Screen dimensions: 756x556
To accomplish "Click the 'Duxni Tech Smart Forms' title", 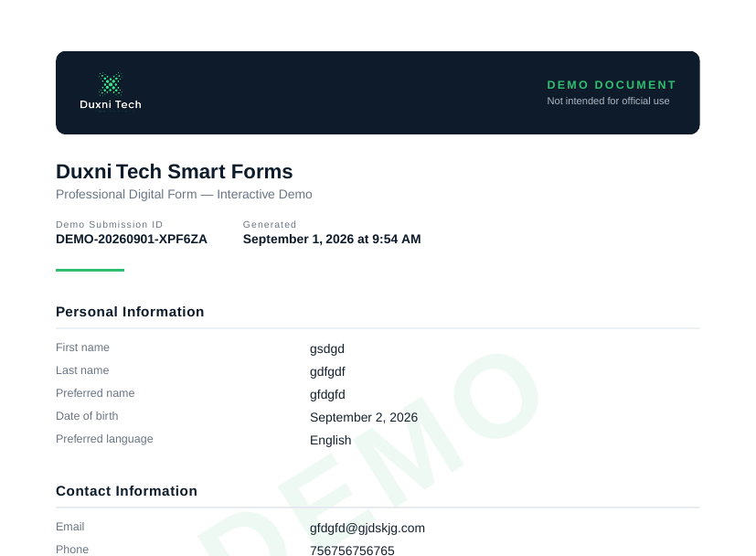I will (x=174, y=172).
